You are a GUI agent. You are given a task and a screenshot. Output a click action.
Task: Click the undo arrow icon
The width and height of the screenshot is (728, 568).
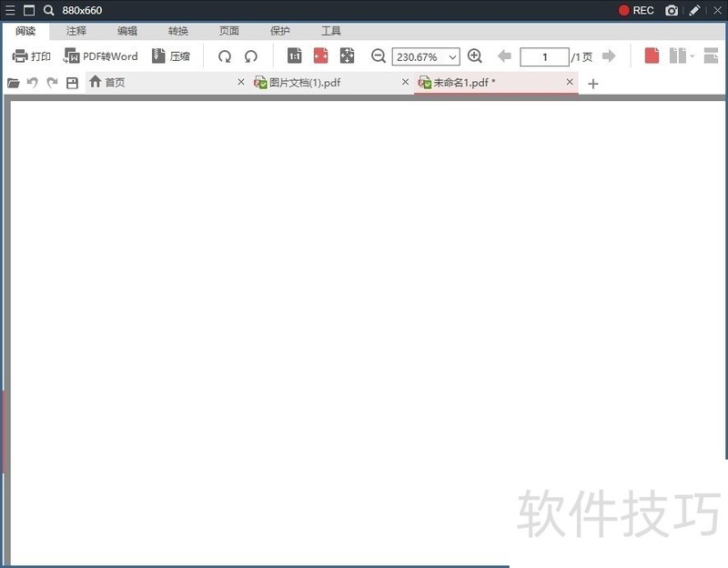(32, 83)
